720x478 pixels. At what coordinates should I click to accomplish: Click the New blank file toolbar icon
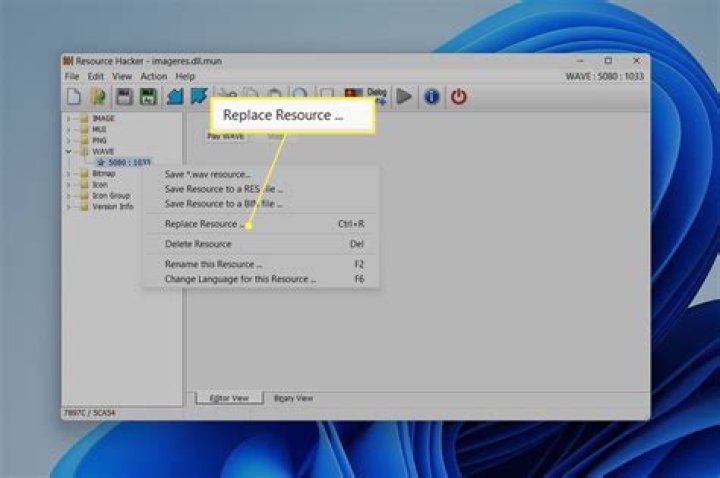click(74, 96)
